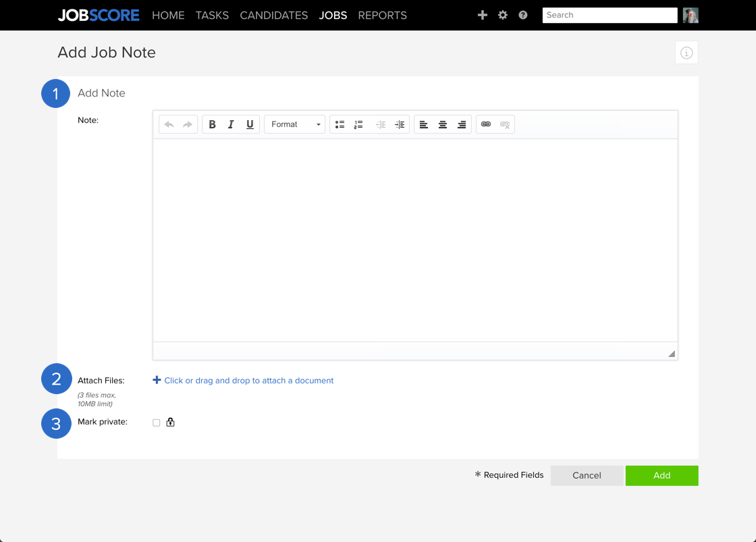Click the editor resize handle corner

click(x=671, y=354)
